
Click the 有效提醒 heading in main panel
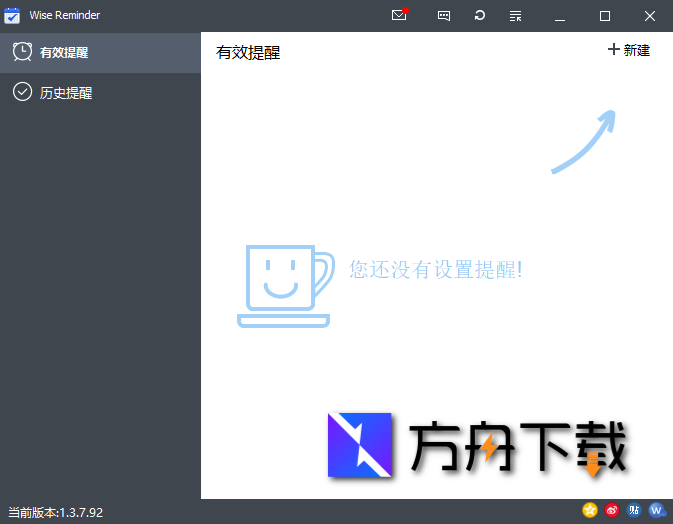[248, 52]
